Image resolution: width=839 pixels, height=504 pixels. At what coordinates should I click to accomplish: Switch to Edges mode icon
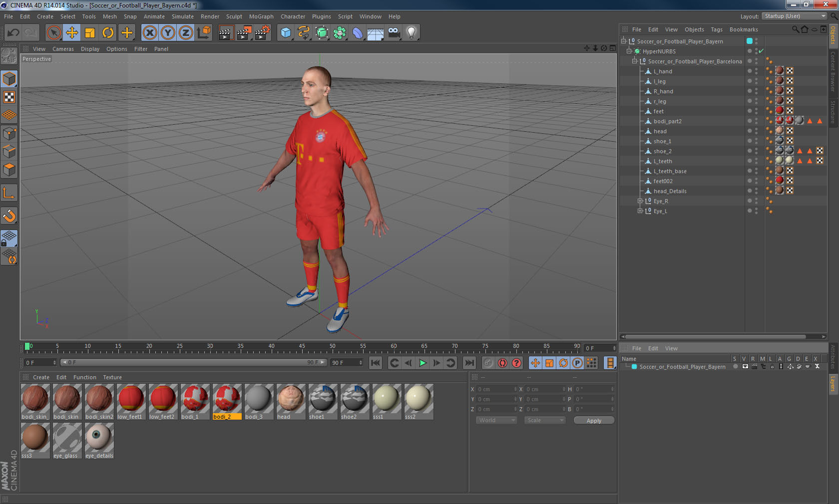click(x=9, y=152)
